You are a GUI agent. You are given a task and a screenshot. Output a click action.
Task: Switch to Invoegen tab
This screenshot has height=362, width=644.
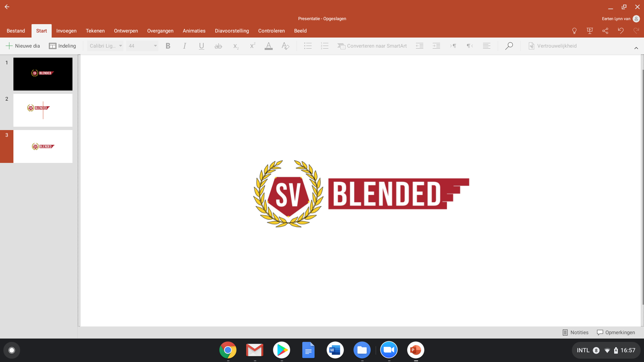(66, 31)
